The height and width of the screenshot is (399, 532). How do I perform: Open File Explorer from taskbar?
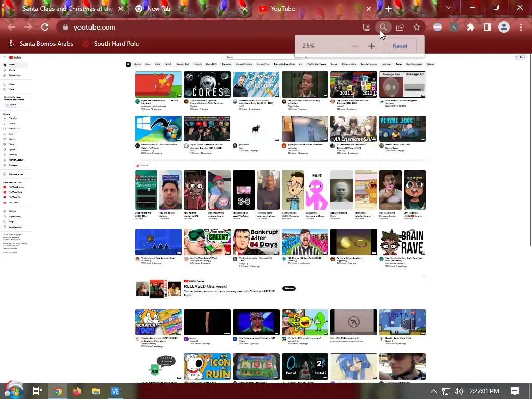click(x=96, y=391)
